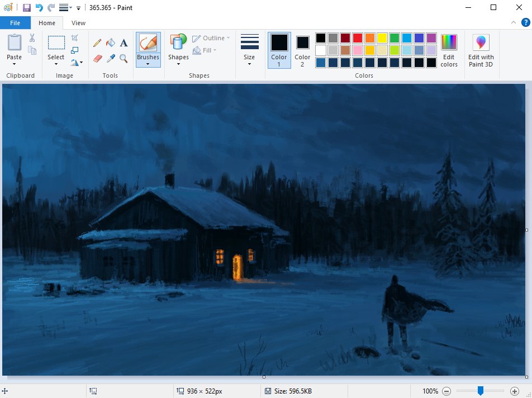Open the Shapes gallery icon
The height and width of the screenshot is (398, 532).
click(178, 42)
